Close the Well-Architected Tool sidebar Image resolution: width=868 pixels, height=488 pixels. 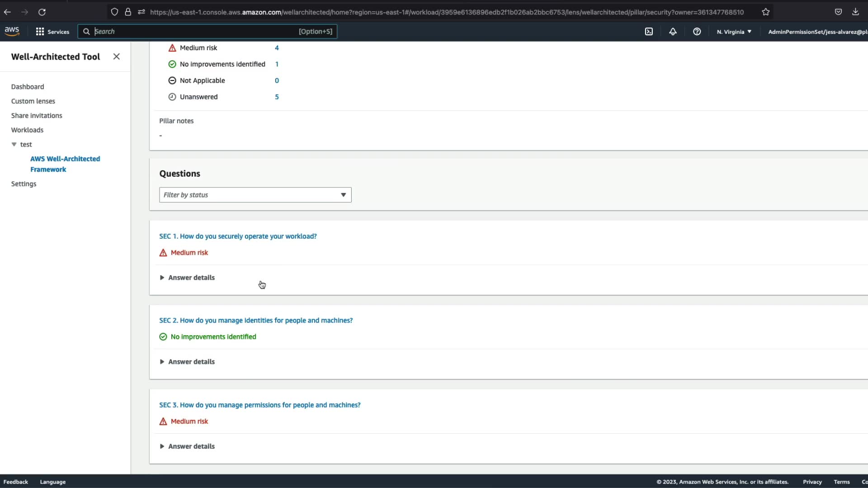116,56
